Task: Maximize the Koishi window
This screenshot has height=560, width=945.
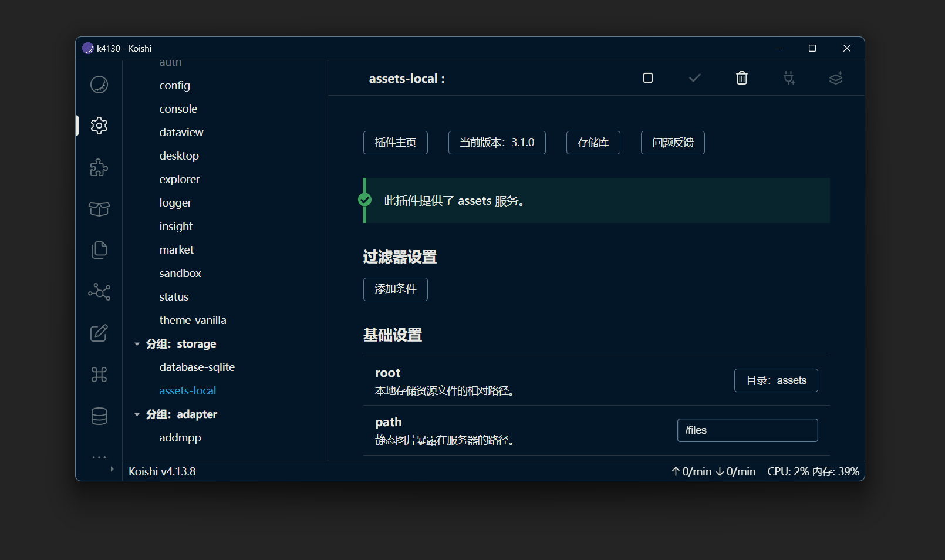Action: point(812,48)
